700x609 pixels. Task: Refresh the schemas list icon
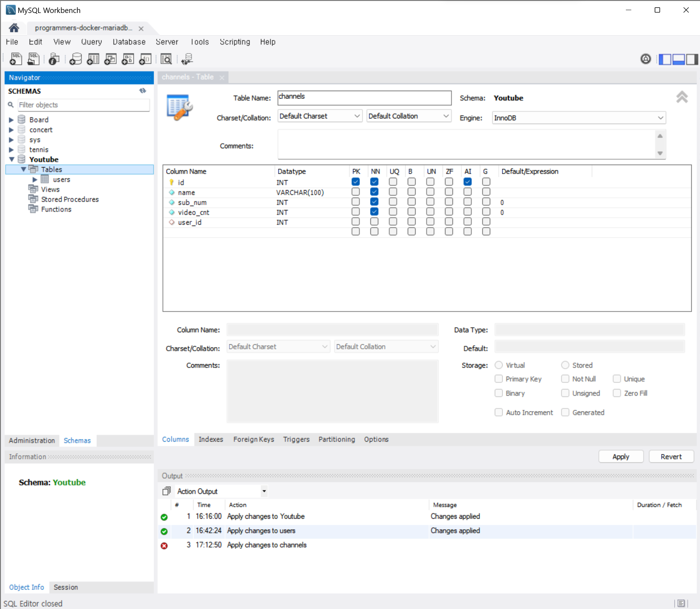142,91
